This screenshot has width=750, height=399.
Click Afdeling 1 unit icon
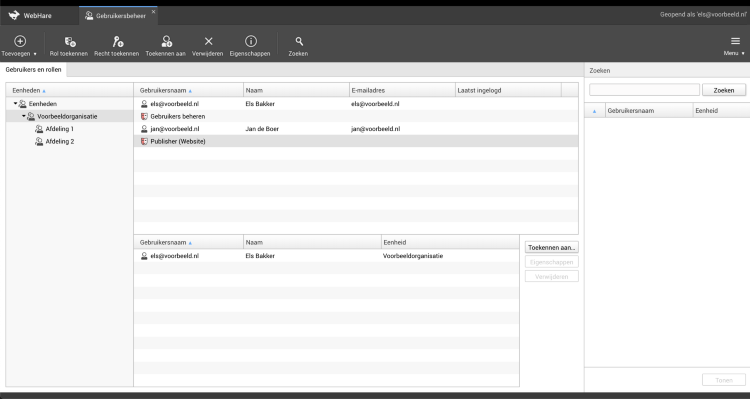click(x=39, y=129)
